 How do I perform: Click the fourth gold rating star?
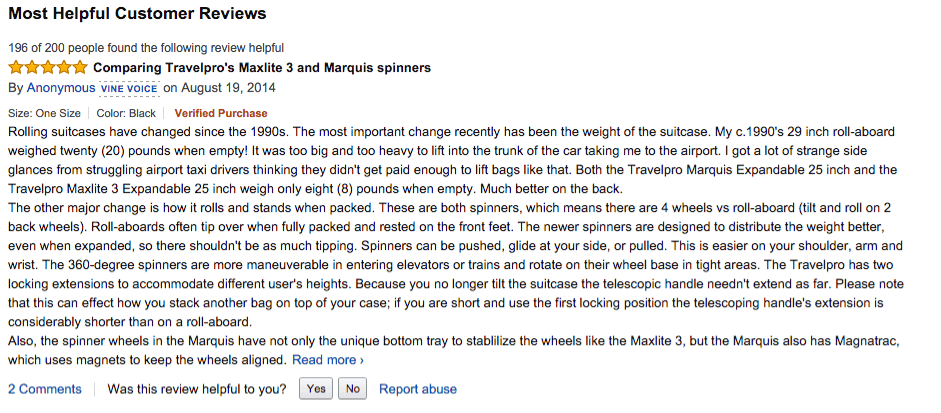[x=64, y=67]
